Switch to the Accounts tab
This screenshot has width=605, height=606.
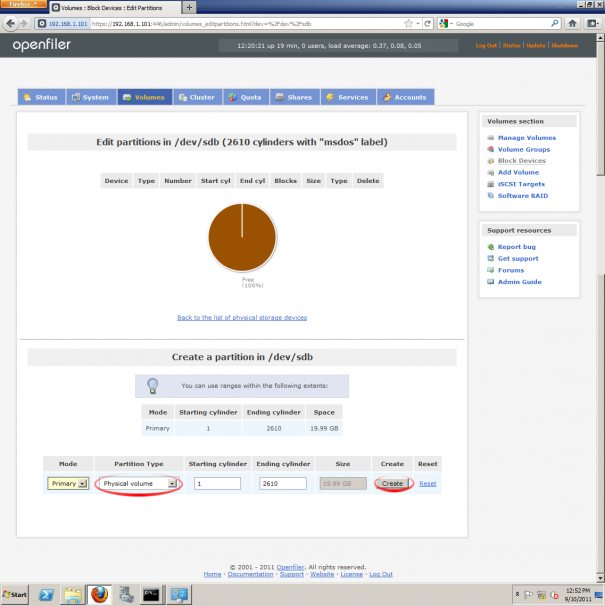point(405,97)
